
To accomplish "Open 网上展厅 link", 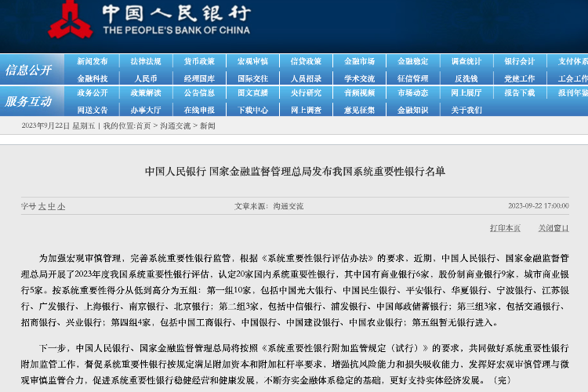I will click(466, 93).
